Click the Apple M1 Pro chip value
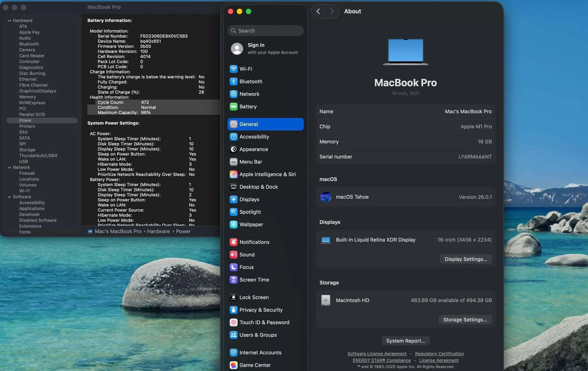Screen dimensions: 588x371 click(476, 127)
